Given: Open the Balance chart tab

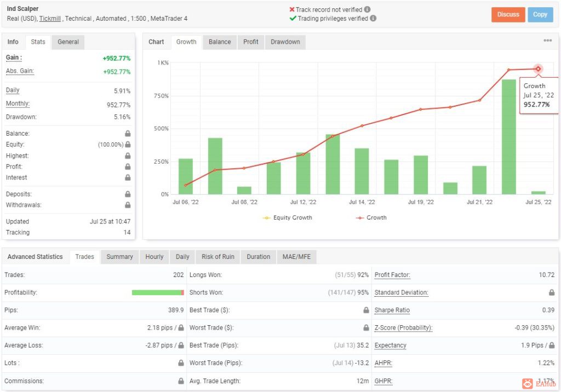Looking at the screenshot, I should tap(220, 42).
